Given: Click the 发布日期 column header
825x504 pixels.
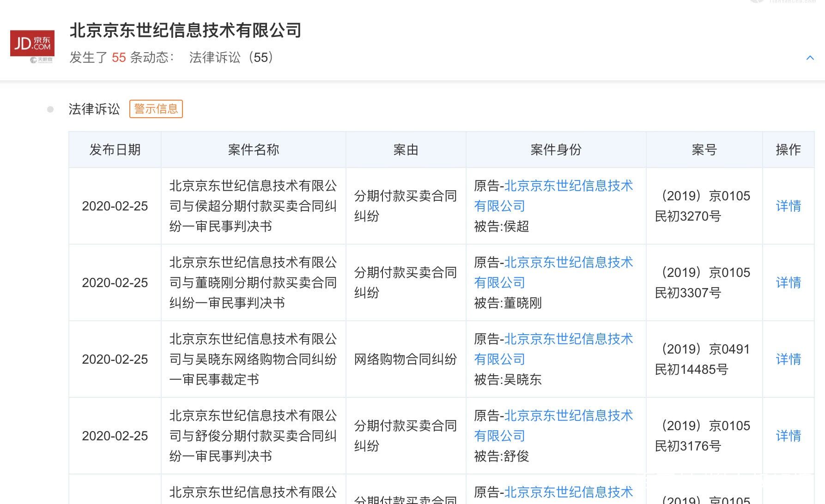Looking at the screenshot, I should coord(115,150).
